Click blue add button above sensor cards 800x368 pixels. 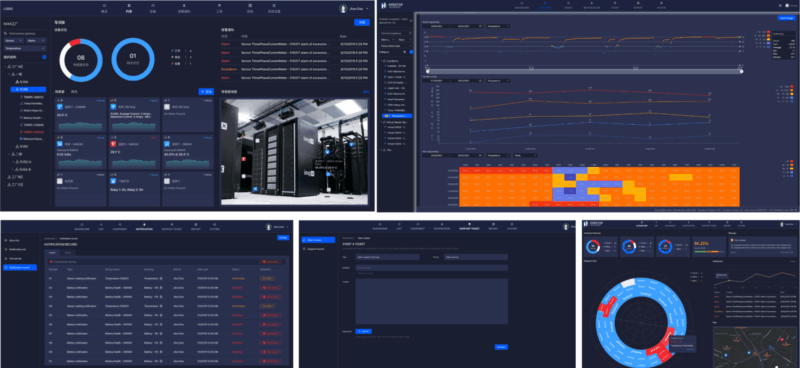tap(206, 91)
